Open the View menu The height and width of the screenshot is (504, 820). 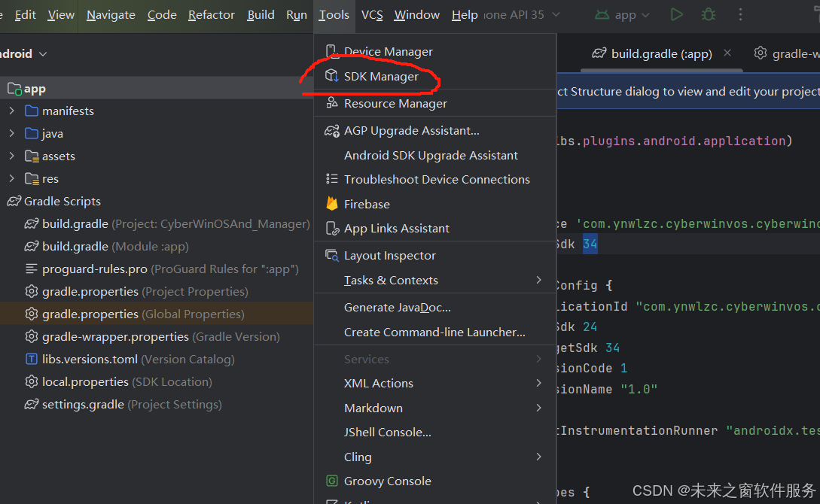pyautogui.click(x=61, y=14)
